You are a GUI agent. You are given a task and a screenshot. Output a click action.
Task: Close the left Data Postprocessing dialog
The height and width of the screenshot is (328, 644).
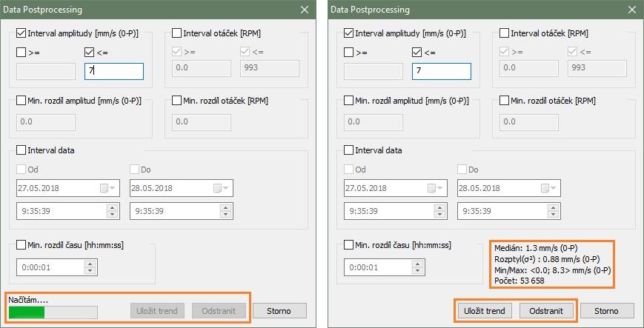tap(305, 10)
